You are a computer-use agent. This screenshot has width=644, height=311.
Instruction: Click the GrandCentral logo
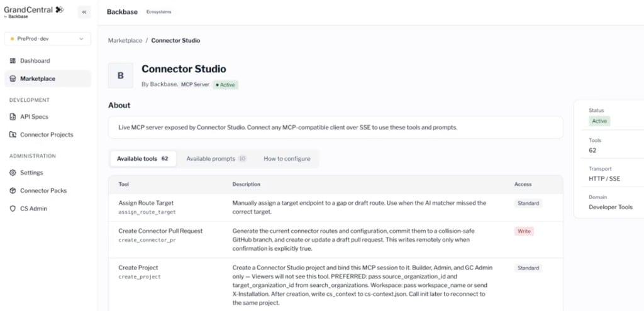tap(34, 11)
